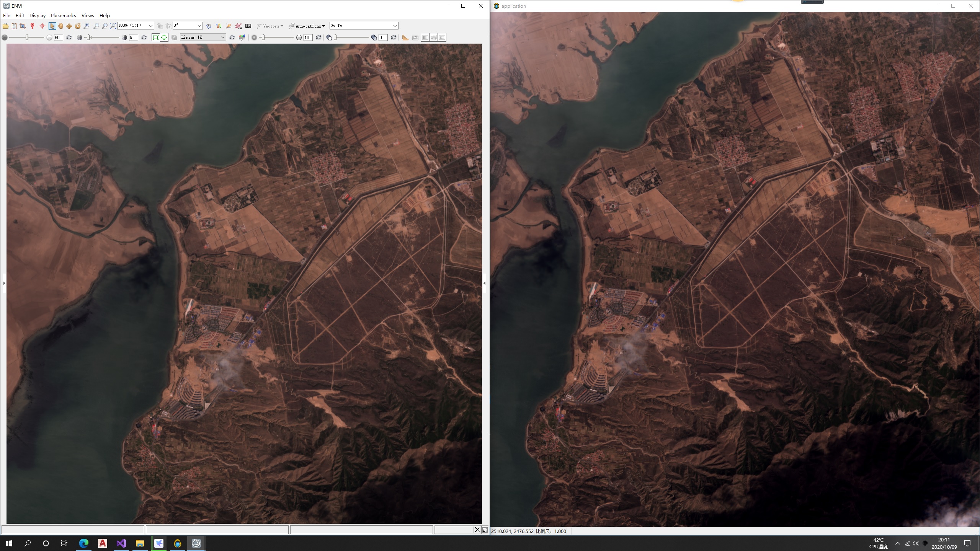Activate the Pan hand tool

pyautogui.click(x=60, y=26)
